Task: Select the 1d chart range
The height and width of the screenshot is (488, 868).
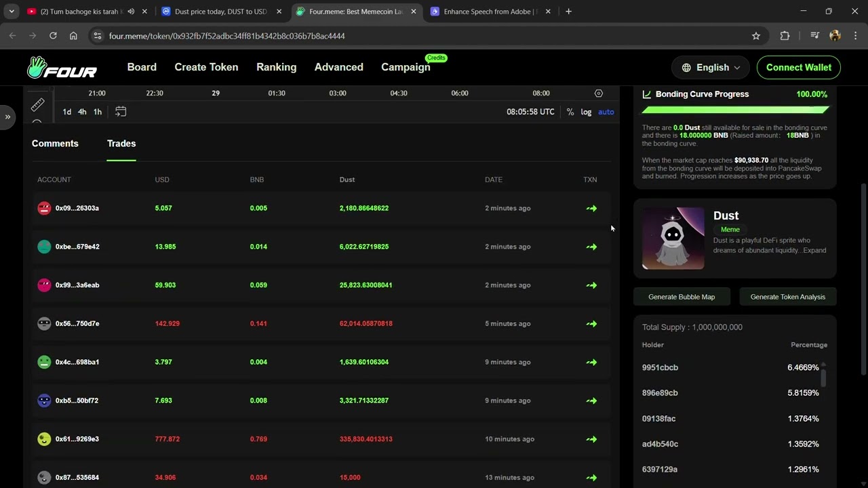Action: (67, 112)
